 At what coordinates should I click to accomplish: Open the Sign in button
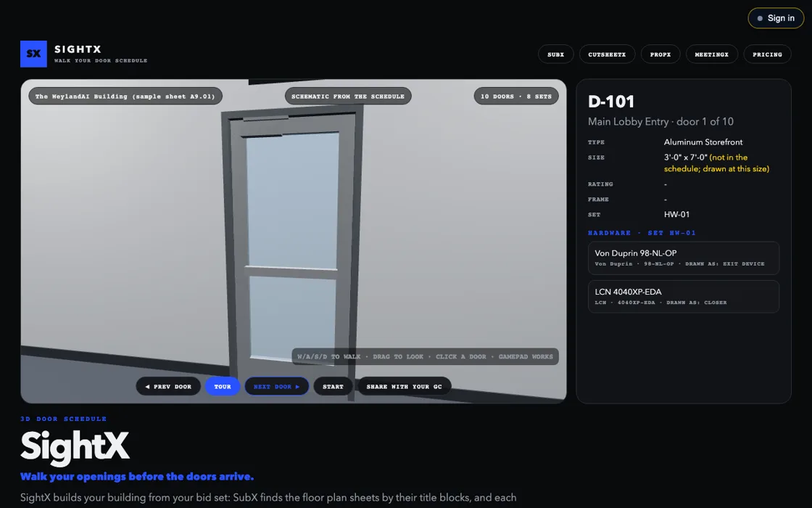[x=776, y=18]
